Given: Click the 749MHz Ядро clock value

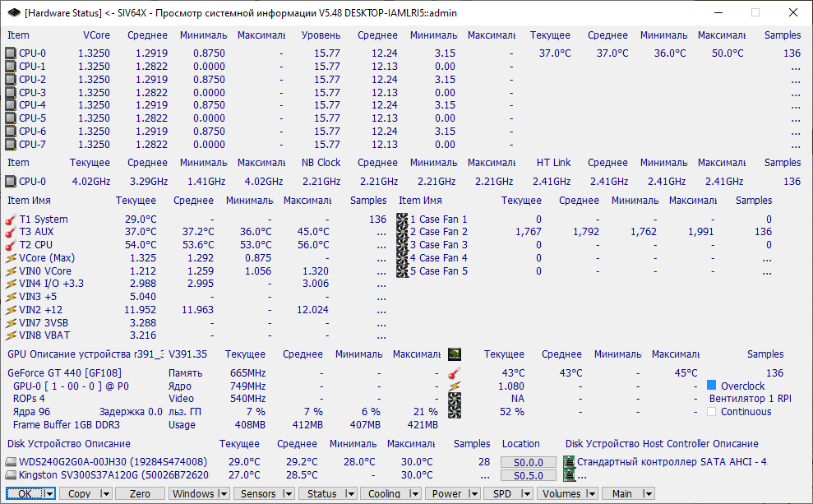Looking at the screenshot, I should [247, 386].
